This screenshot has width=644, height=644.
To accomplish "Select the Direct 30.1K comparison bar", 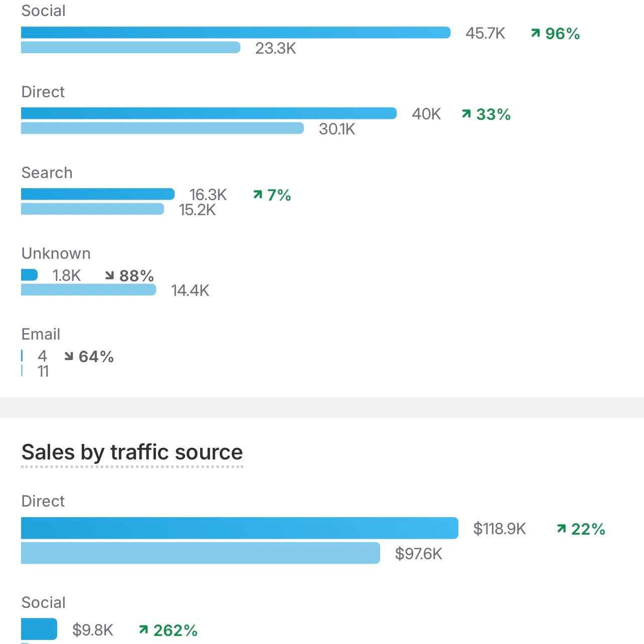I will tap(163, 128).
